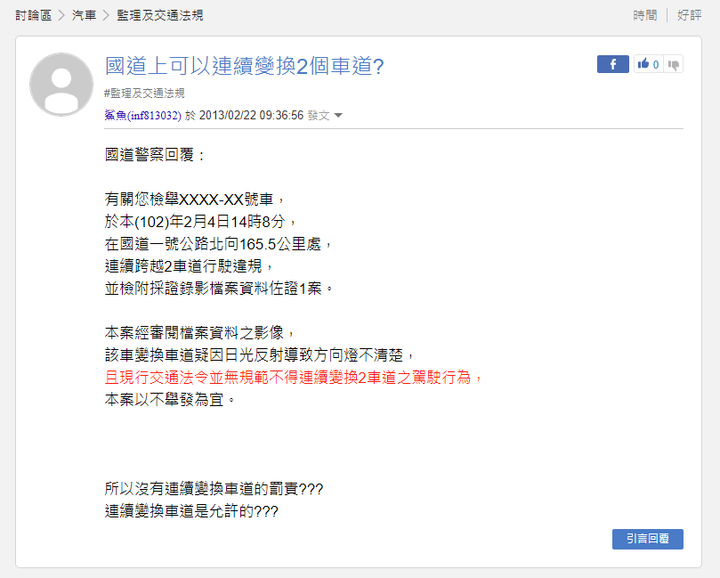
Task: Click the line 並檢附採證錄影檔案資料佐證1案
Action: pos(219,288)
